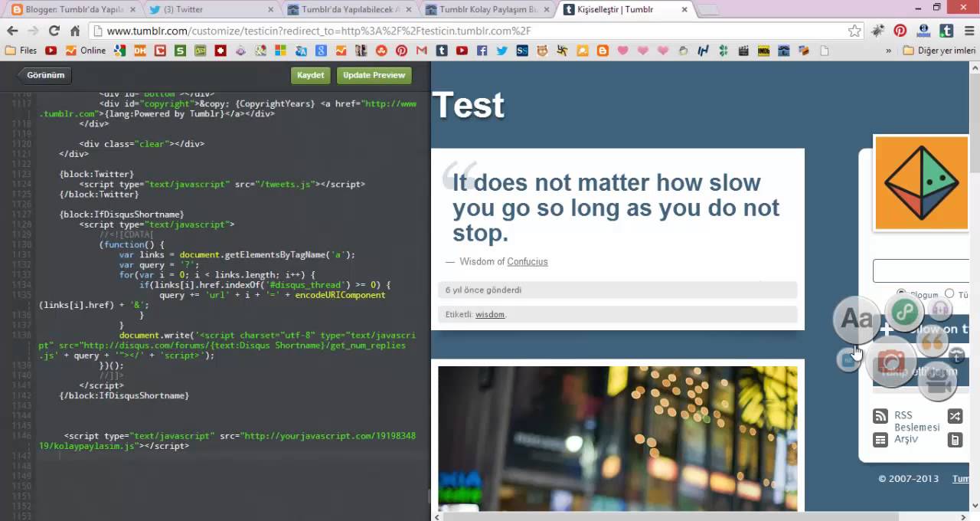Go back with the Görünüm button
The image size is (980, 521).
click(x=44, y=75)
